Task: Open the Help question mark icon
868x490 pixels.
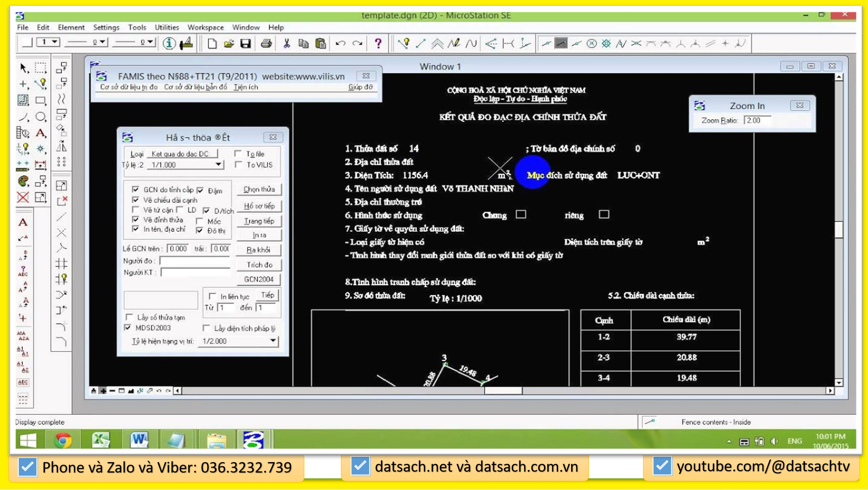Action: point(378,44)
